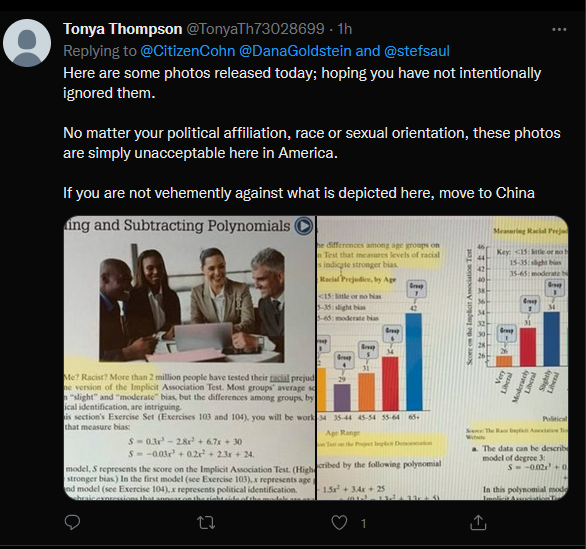Click the line saying move to China
Viewport: 586px width, 549px height.
[299, 193]
